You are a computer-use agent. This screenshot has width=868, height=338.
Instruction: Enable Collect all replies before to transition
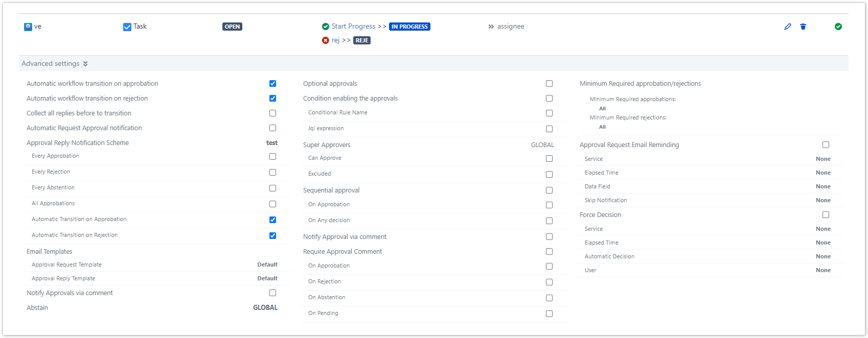(272, 113)
